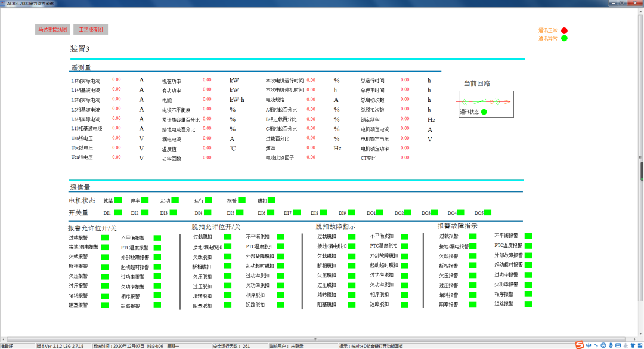Click the CT变比 value

coord(405,157)
